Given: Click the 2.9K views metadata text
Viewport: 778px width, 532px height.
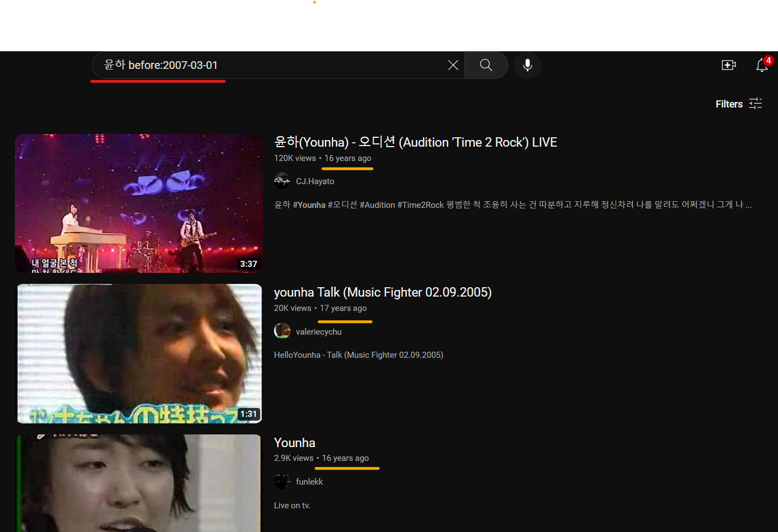Looking at the screenshot, I should click(294, 458).
